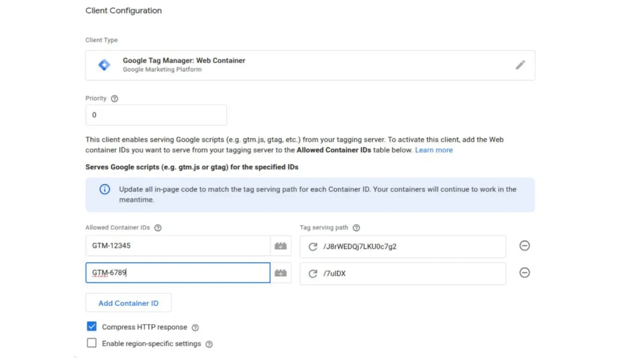Viewport: 644px width, 362px height.
Task: Open the Enable region-specific settings help icon
Action: (x=209, y=344)
